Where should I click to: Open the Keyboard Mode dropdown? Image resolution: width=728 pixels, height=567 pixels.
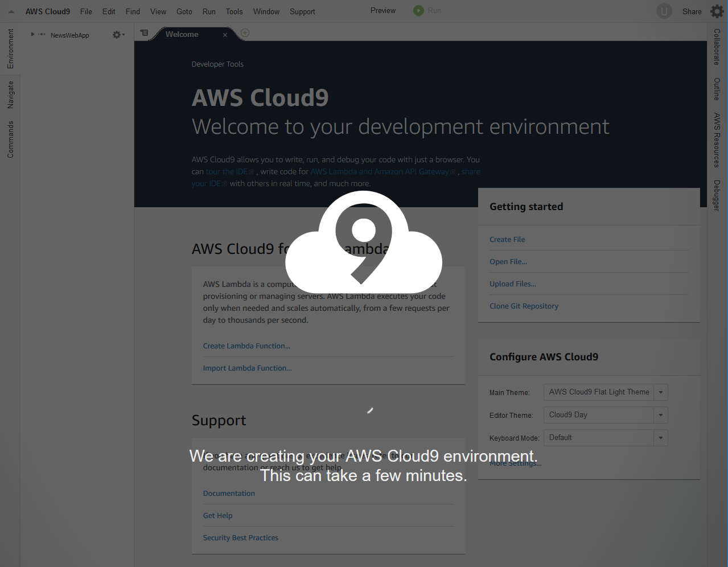(x=606, y=438)
